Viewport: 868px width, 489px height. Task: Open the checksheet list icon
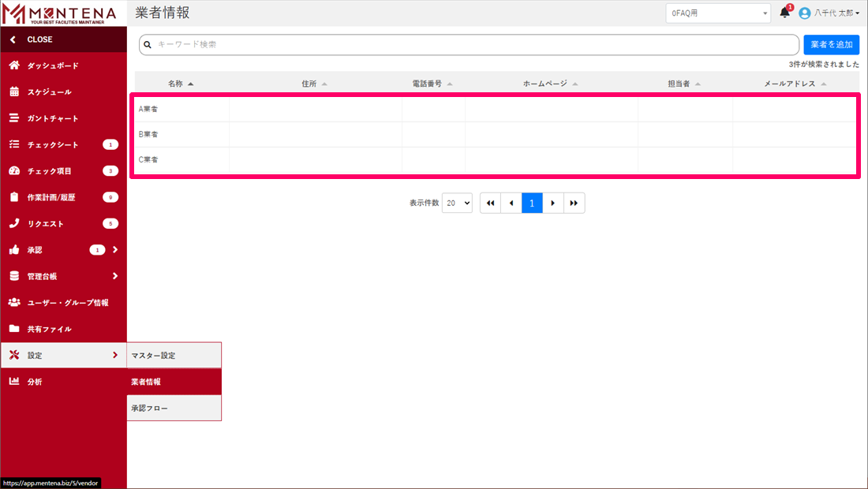(14, 145)
